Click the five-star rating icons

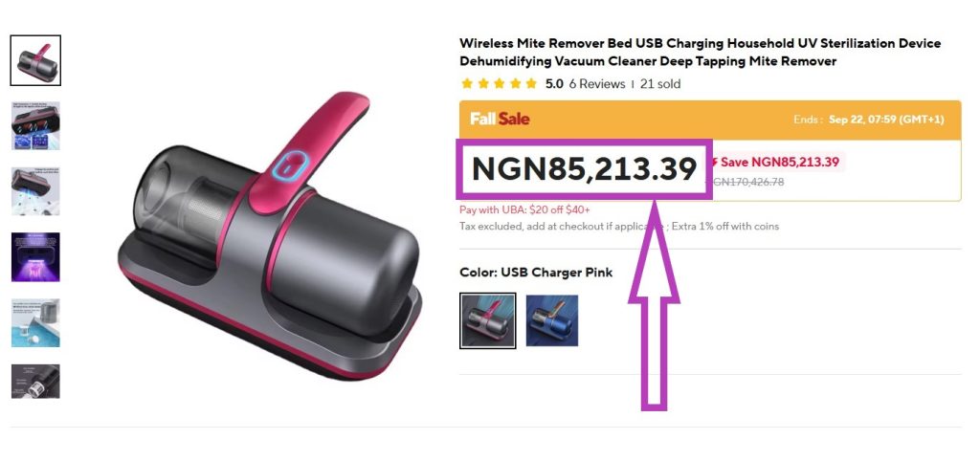pos(499,84)
